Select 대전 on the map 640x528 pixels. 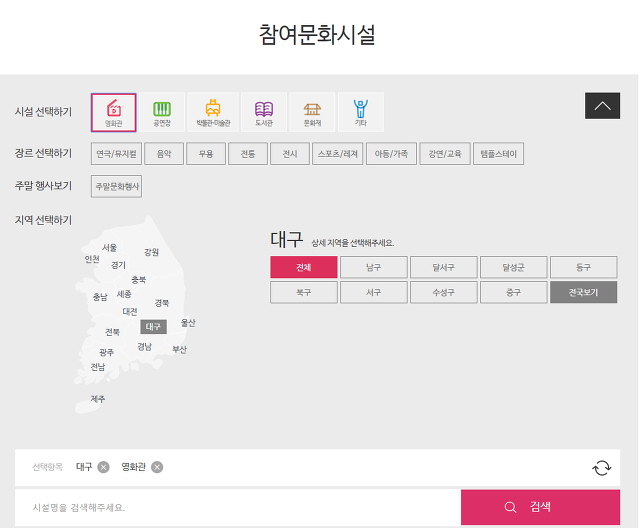click(x=130, y=312)
